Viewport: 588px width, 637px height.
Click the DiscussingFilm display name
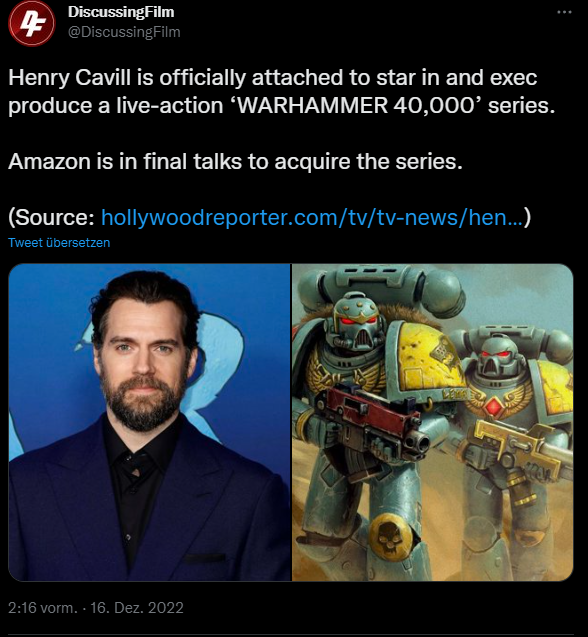pos(121,12)
